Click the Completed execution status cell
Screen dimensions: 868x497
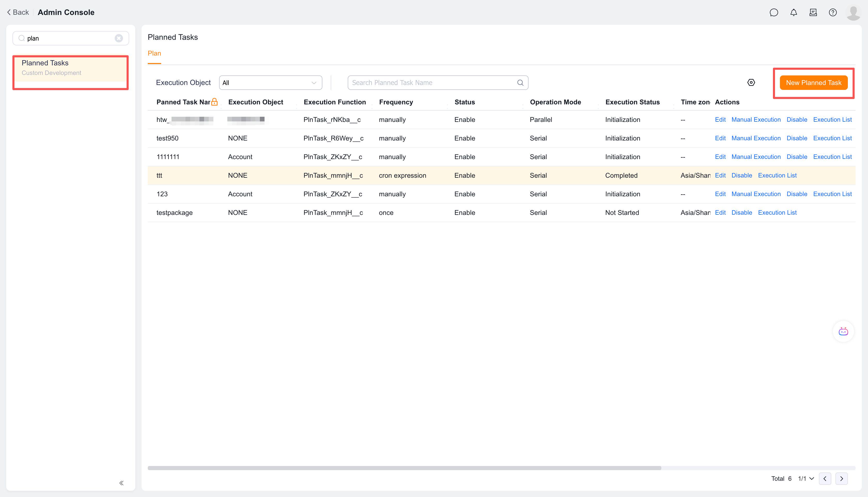[x=621, y=175]
